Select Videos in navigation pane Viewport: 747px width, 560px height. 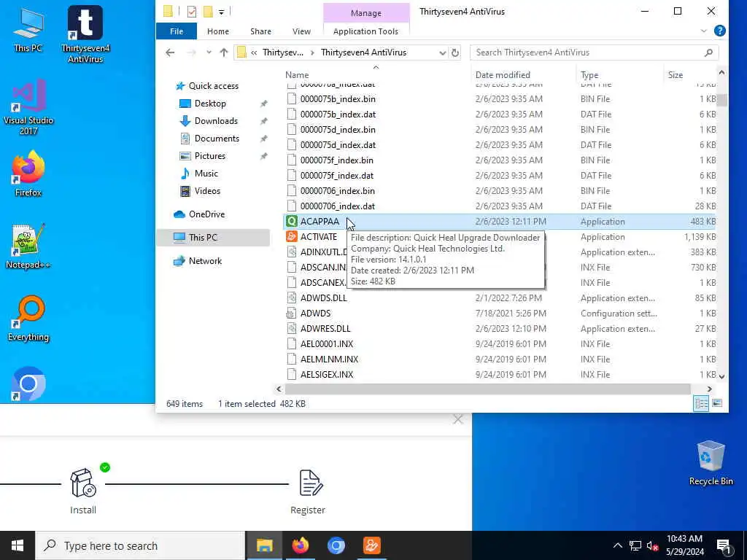(x=207, y=191)
